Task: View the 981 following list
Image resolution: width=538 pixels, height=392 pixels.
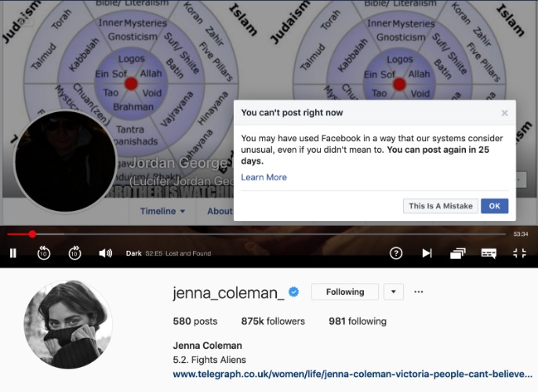Action: tap(358, 321)
